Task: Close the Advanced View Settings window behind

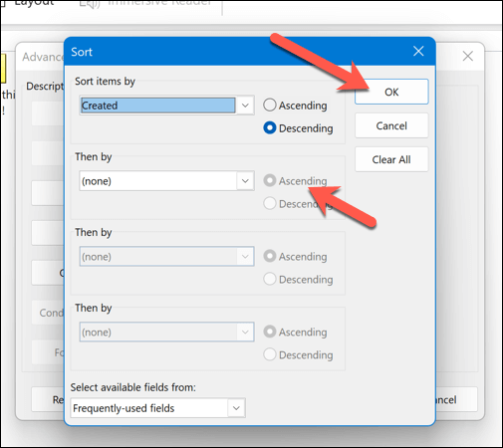Action: click(x=468, y=56)
